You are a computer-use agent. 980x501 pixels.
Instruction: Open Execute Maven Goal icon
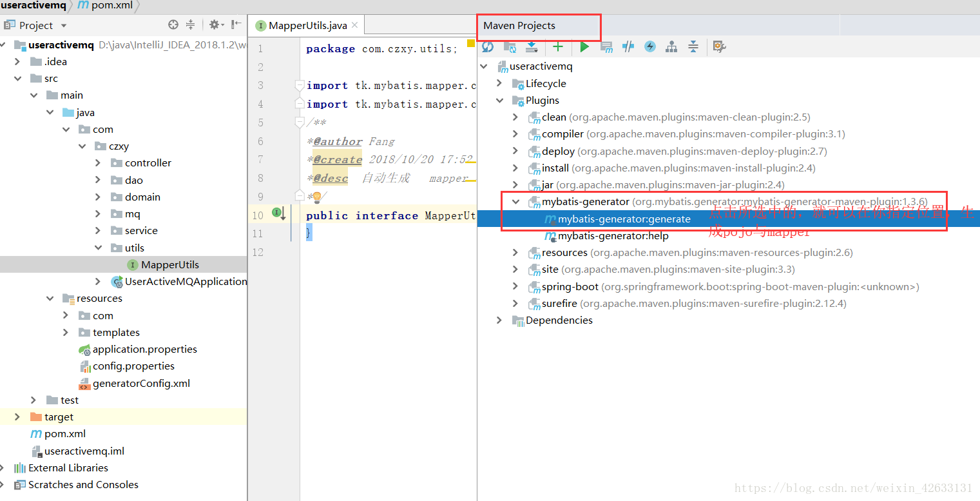point(606,46)
